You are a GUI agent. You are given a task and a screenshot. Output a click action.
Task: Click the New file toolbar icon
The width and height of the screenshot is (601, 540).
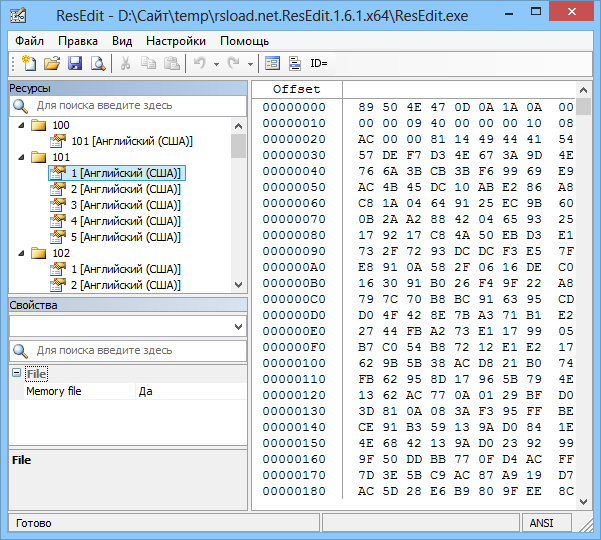[x=29, y=63]
